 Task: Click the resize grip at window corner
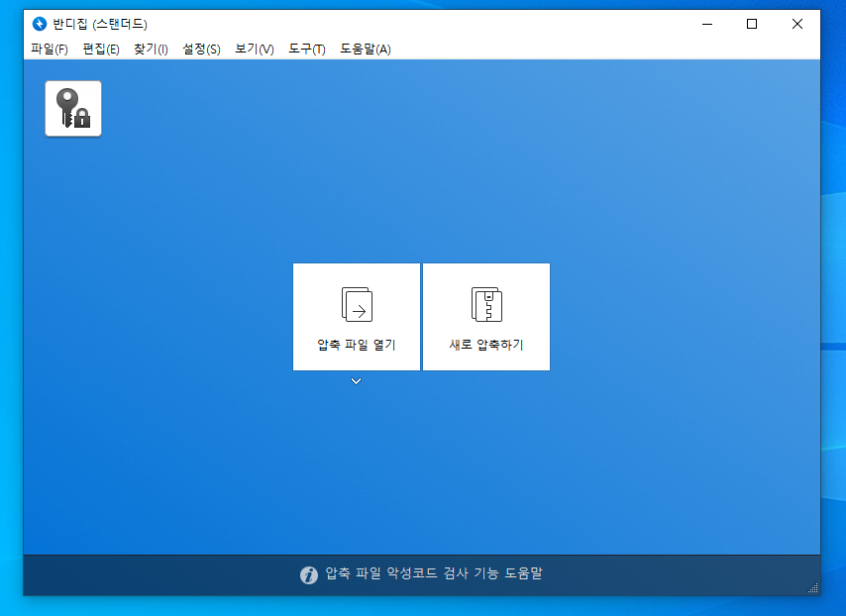coord(813,588)
